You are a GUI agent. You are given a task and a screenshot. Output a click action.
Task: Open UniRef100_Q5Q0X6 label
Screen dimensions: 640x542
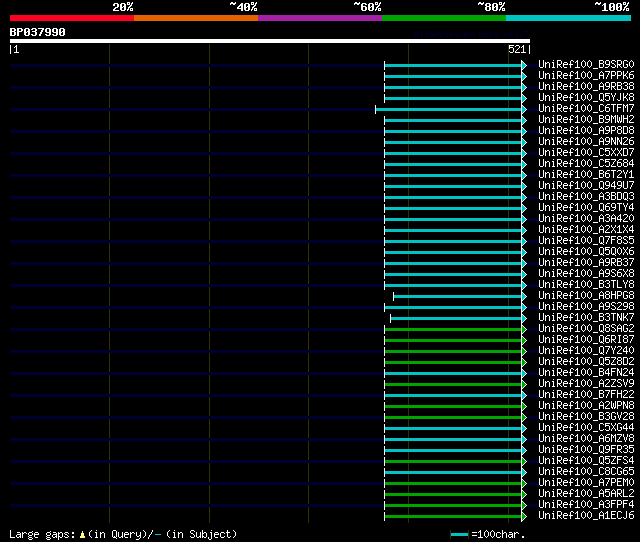tap(586, 252)
